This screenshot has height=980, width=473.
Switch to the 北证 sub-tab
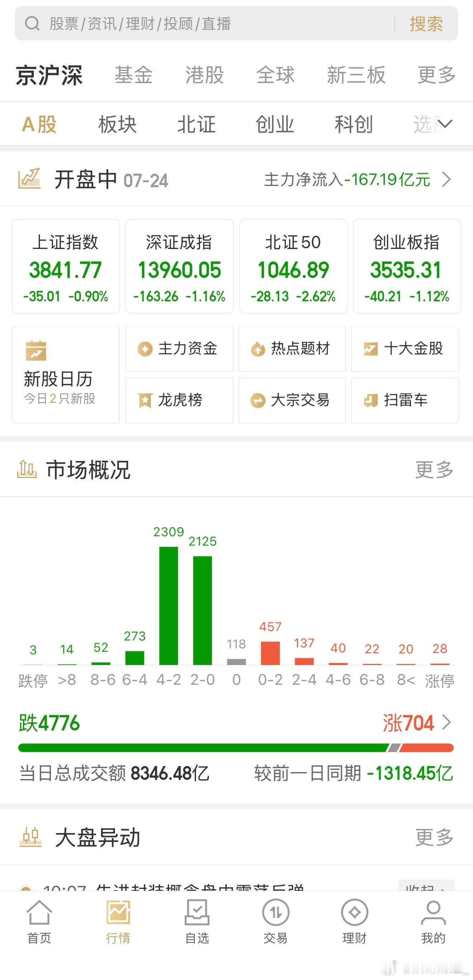coord(196,124)
